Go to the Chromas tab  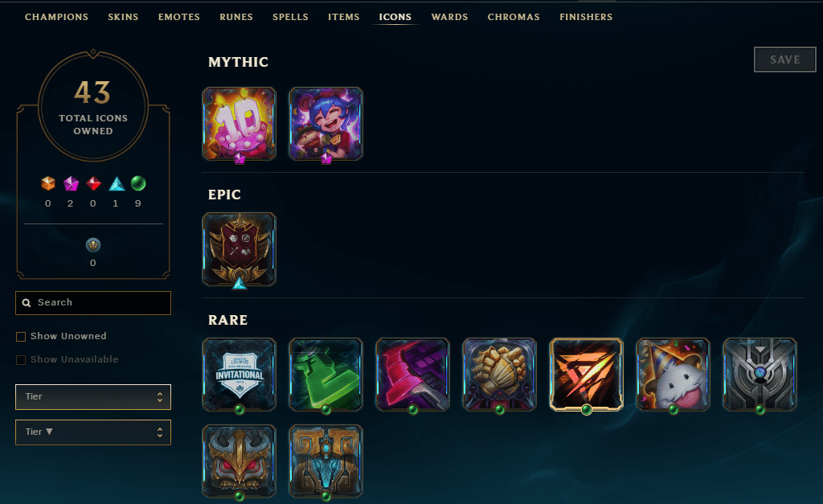tap(514, 17)
